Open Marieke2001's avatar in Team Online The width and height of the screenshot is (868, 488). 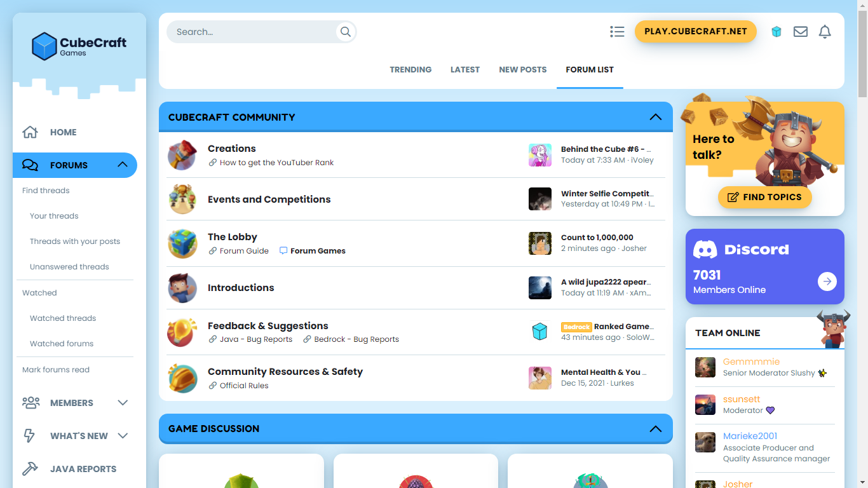click(705, 442)
